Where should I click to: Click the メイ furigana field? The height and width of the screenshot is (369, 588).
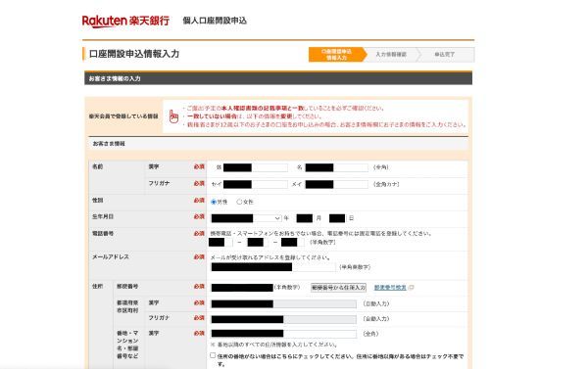click(x=336, y=184)
